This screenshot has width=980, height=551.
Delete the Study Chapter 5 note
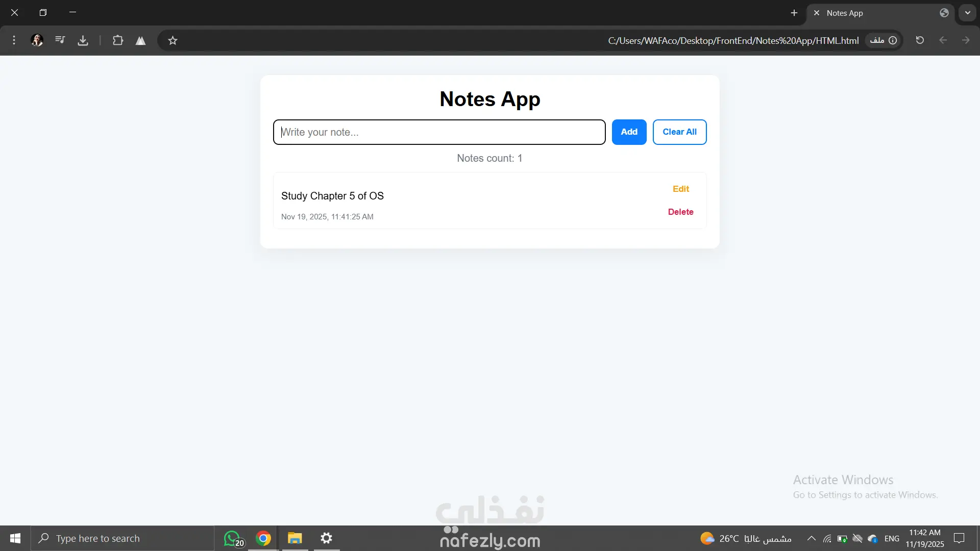pos(680,212)
